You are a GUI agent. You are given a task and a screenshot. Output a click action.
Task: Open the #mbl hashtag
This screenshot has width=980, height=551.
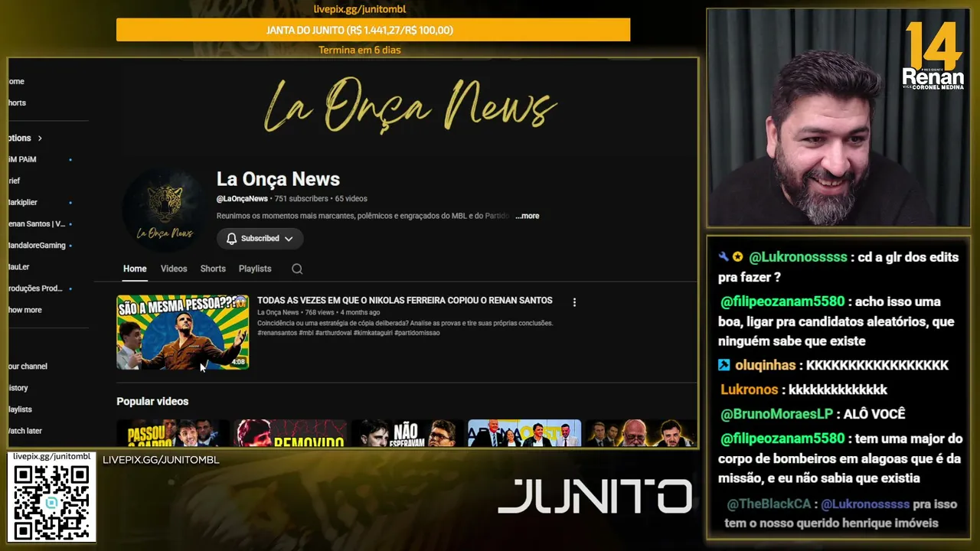[305, 333]
